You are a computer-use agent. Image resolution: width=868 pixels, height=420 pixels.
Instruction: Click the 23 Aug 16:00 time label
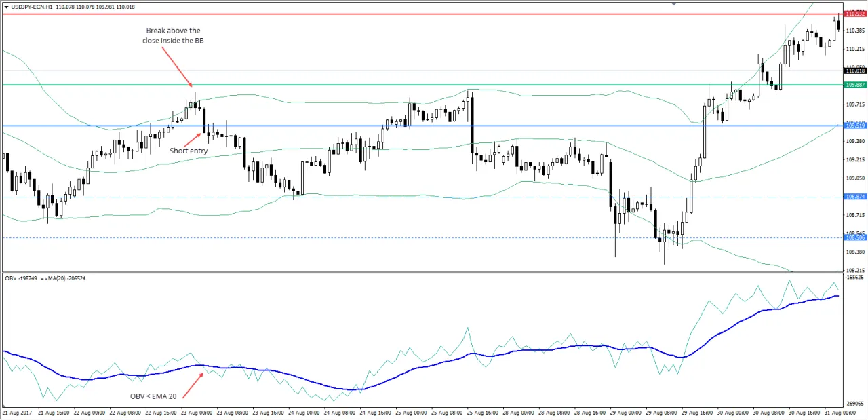[x=269, y=412]
